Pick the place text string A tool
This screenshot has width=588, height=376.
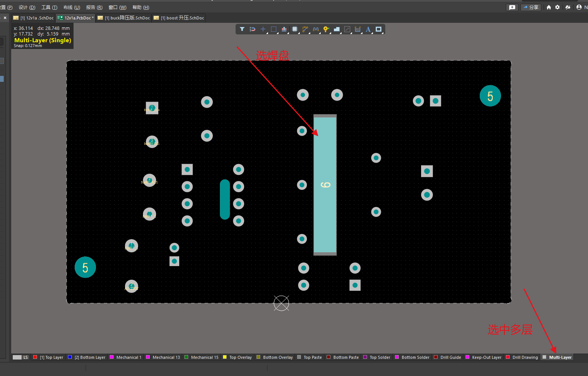click(x=368, y=29)
